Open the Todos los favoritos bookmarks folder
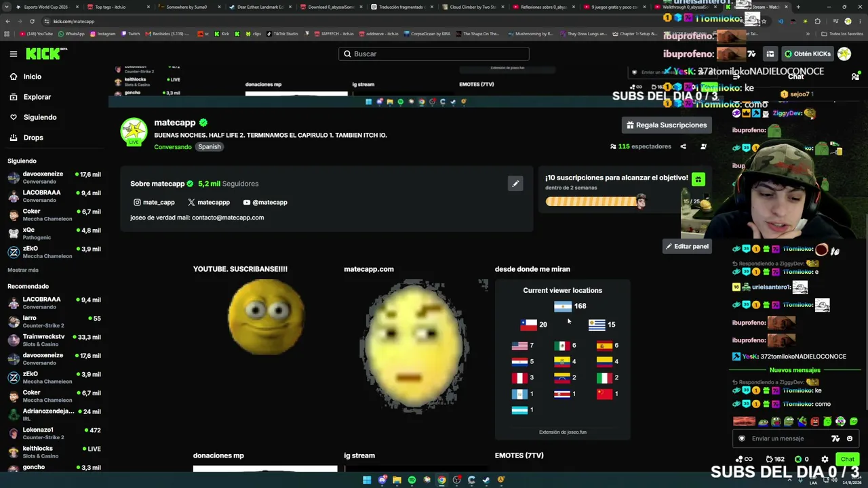This screenshot has width=868, height=488. coord(842,34)
